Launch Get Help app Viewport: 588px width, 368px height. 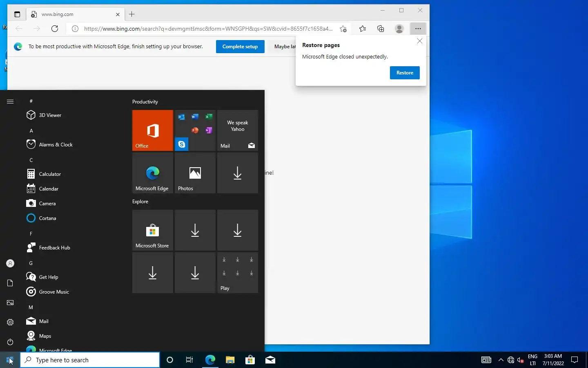[73, 277]
